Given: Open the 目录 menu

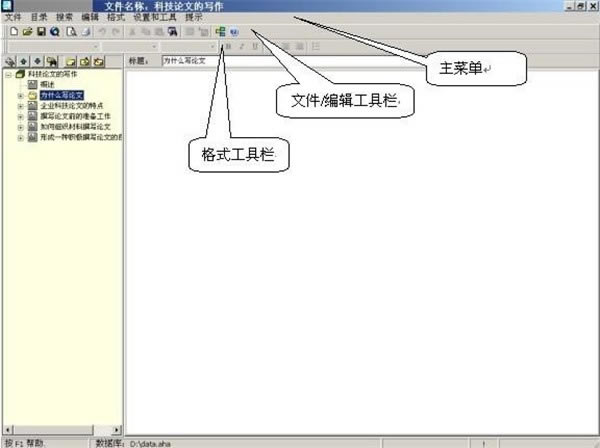Looking at the screenshot, I should 39,17.
